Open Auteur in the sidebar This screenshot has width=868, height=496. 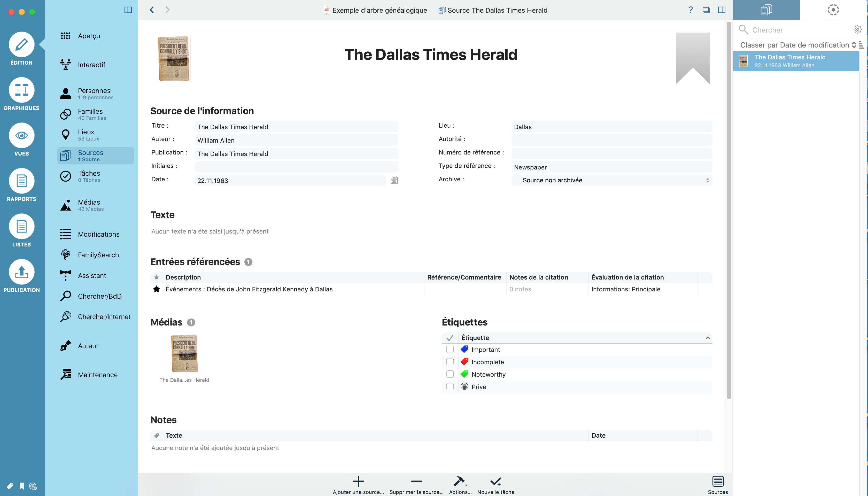pyautogui.click(x=95, y=345)
